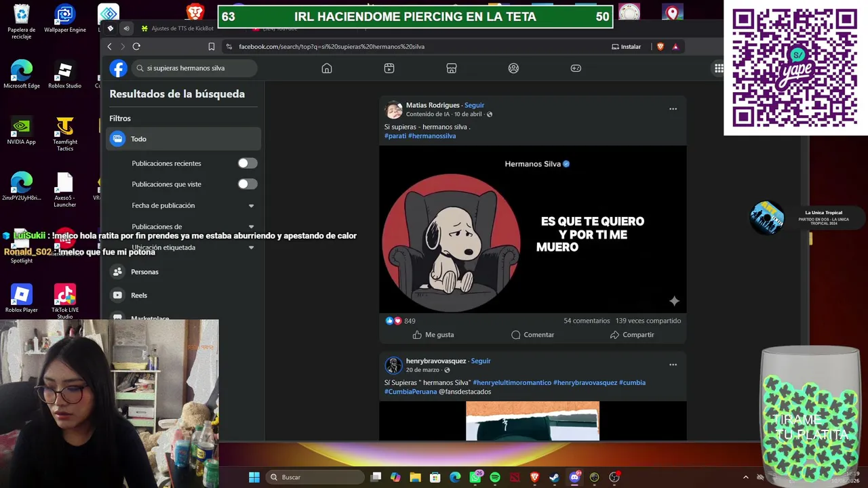Open Steam from the taskbar
Image resolution: width=868 pixels, height=488 pixels.
[x=554, y=477]
